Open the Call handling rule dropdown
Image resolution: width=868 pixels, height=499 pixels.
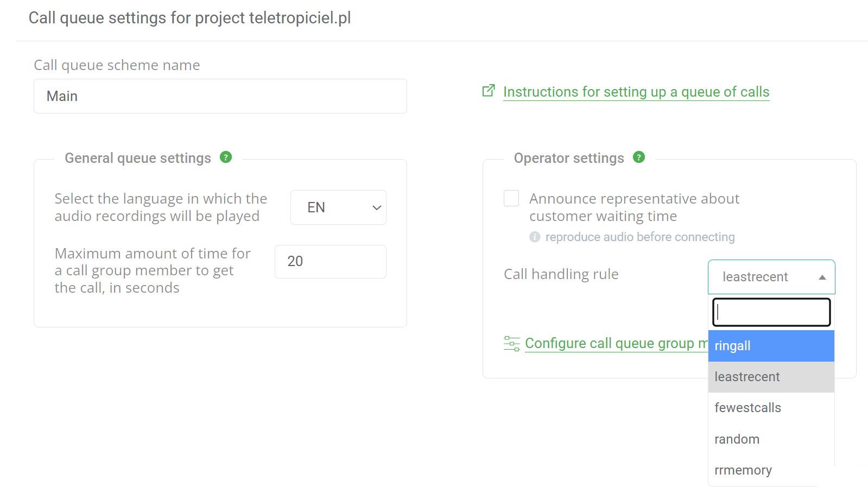tap(771, 276)
